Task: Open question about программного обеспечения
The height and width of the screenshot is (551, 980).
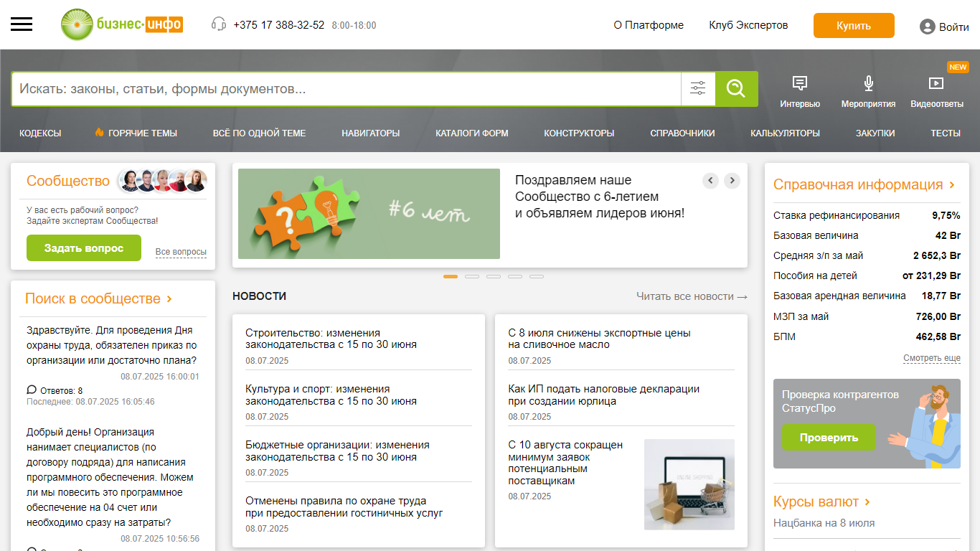Action: (x=110, y=477)
